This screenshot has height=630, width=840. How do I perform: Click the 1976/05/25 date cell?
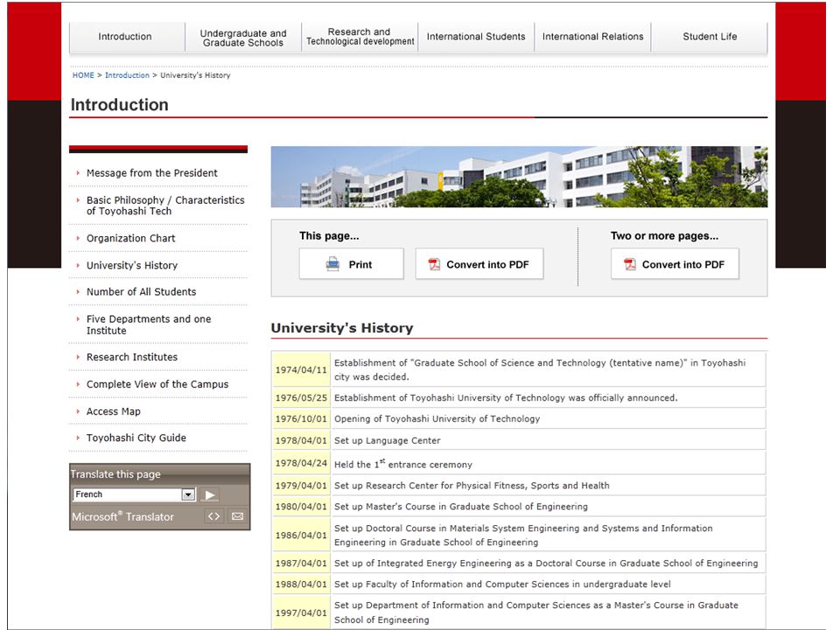point(301,398)
